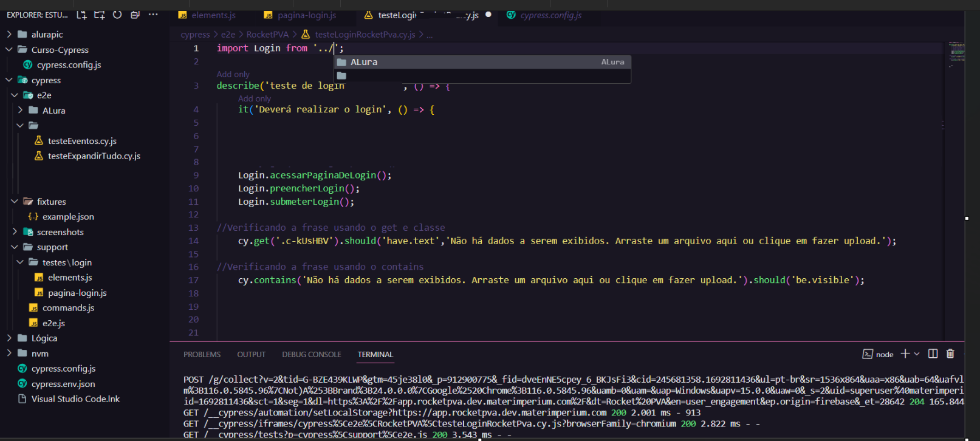Viewport: 980px width, 441px height.
Task: Collapse the support folder
Action: tap(15, 247)
